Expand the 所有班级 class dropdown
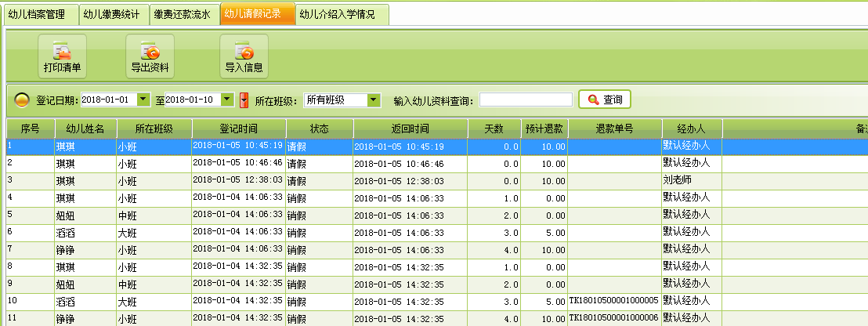This screenshot has height=326, width=868. (374, 100)
